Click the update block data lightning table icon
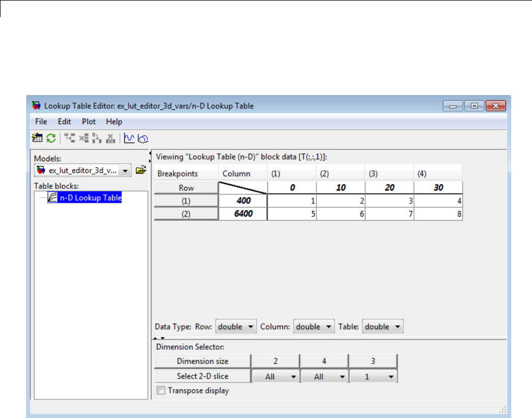Screen dimensions: 532x418 (37, 138)
